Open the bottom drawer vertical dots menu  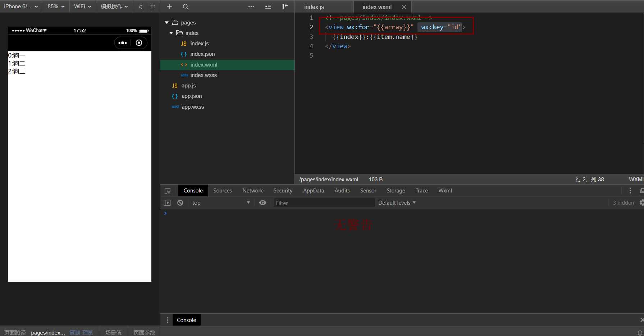coord(168,320)
